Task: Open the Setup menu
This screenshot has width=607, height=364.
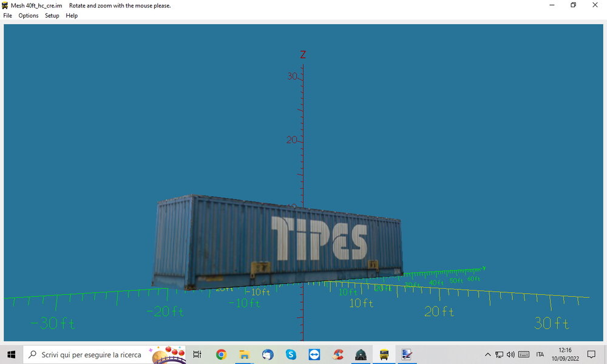Action: point(52,16)
